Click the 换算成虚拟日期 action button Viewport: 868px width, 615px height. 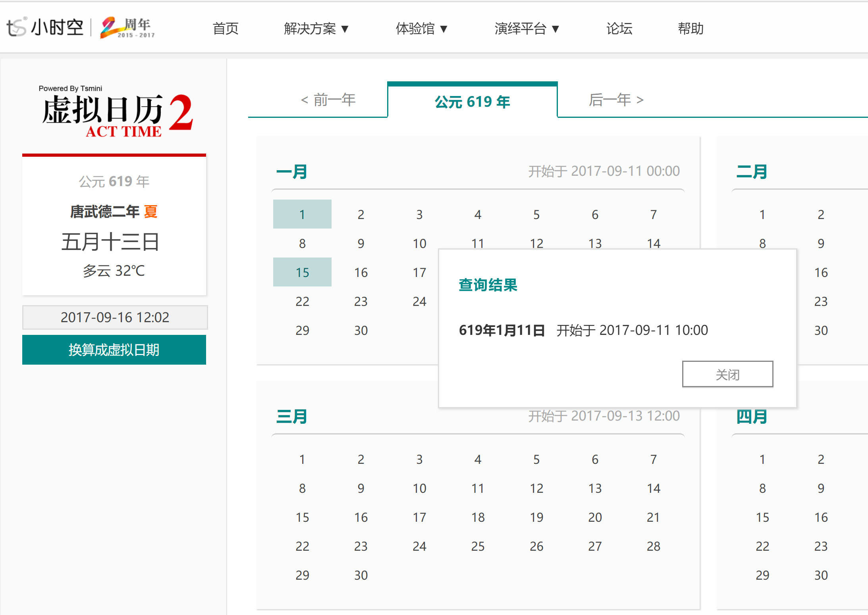(114, 350)
